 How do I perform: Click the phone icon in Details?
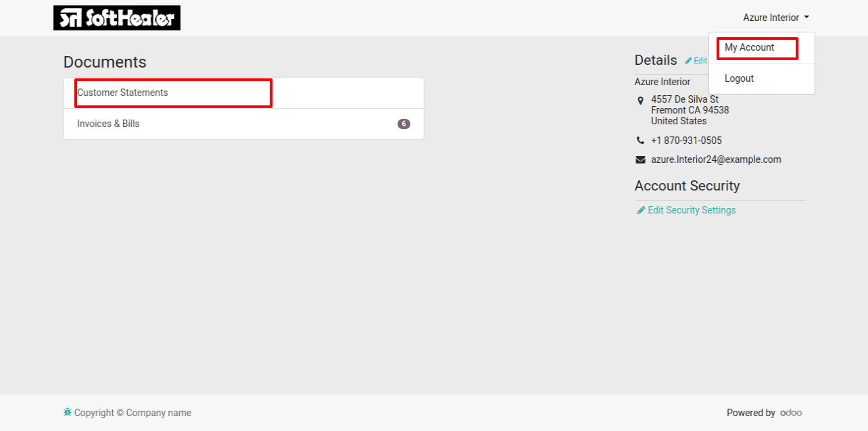641,141
